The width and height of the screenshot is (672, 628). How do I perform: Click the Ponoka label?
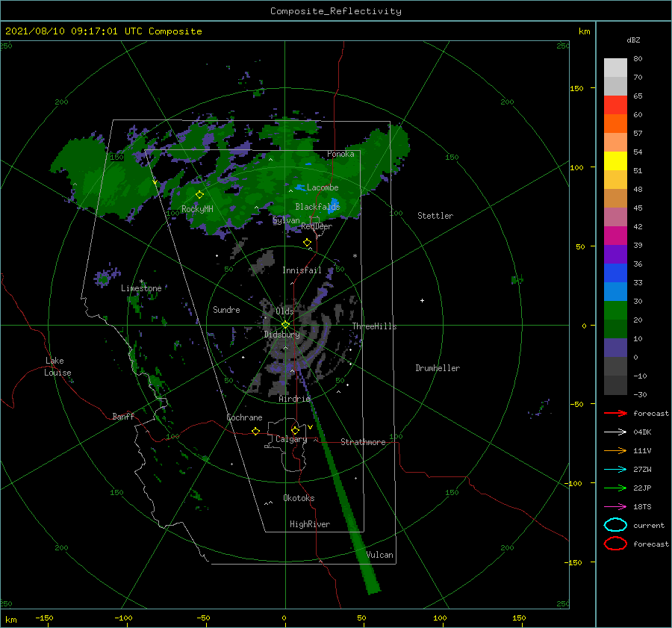coord(340,154)
